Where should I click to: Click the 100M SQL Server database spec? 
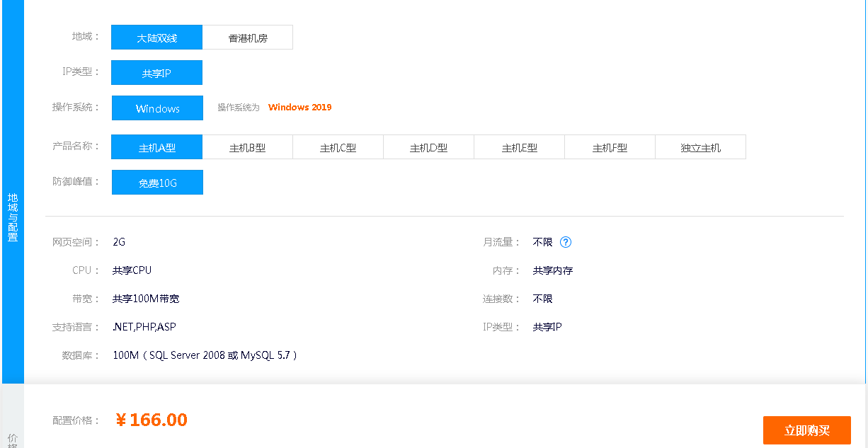(x=205, y=355)
